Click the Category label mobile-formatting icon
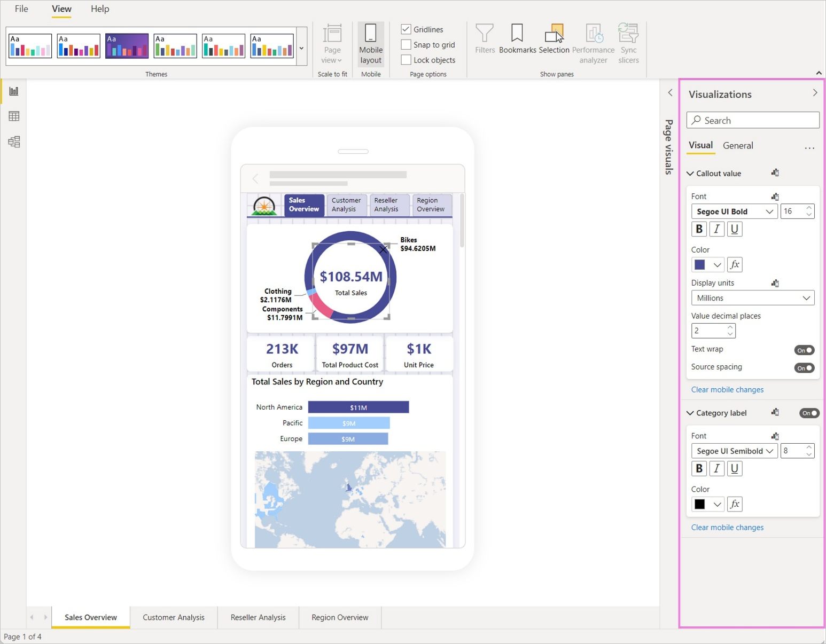 (775, 412)
